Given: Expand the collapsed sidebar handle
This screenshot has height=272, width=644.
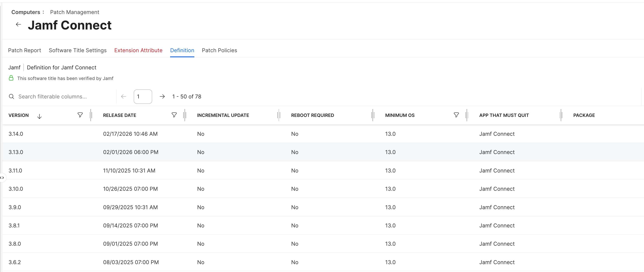Looking at the screenshot, I should pyautogui.click(x=2, y=178).
